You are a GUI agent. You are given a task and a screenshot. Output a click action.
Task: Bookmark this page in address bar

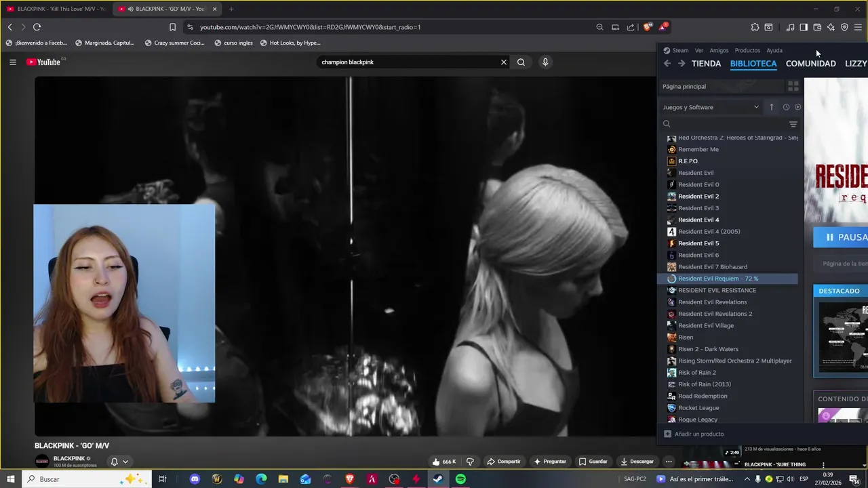(x=172, y=27)
